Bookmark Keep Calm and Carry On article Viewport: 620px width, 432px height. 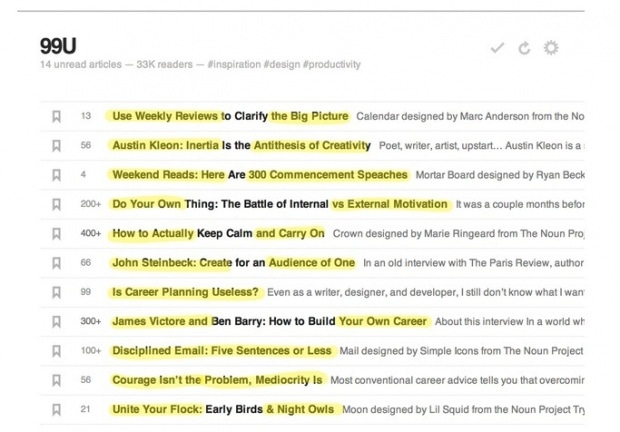click(56, 233)
